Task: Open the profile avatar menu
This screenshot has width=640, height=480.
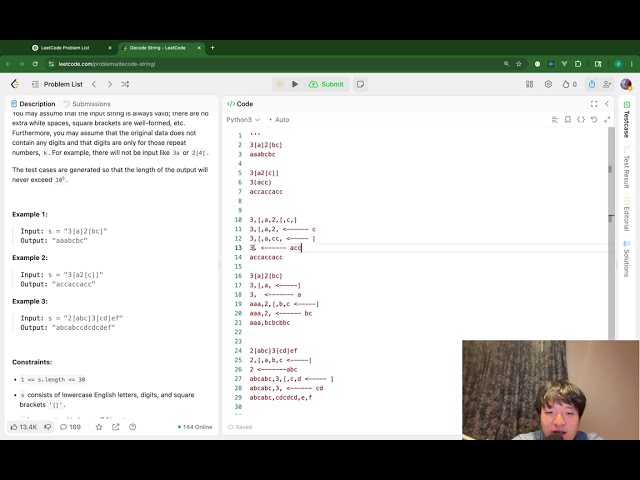Action: click(626, 84)
